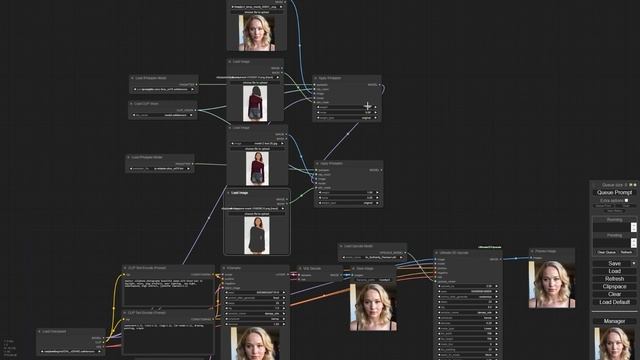The width and height of the screenshot is (640, 360).
Task: Open the Save button dropdown arrow
Action: 633,264
